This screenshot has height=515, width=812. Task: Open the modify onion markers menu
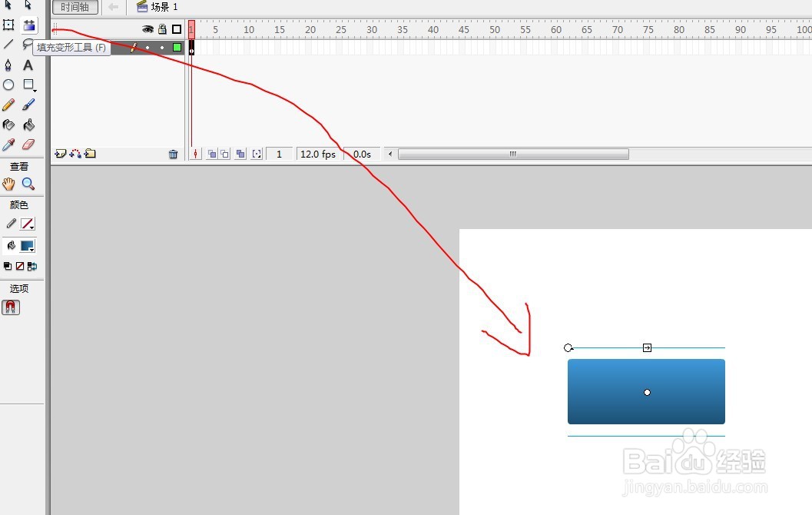point(257,154)
